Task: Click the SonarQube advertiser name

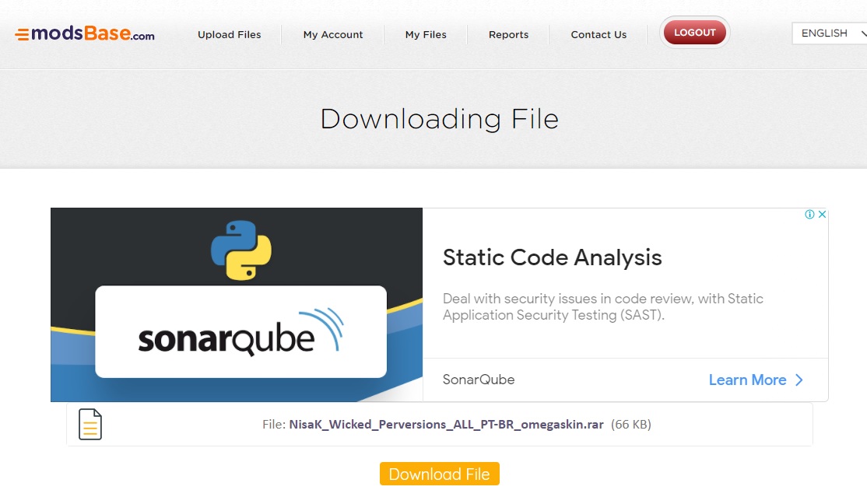Action: tap(479, 380)
